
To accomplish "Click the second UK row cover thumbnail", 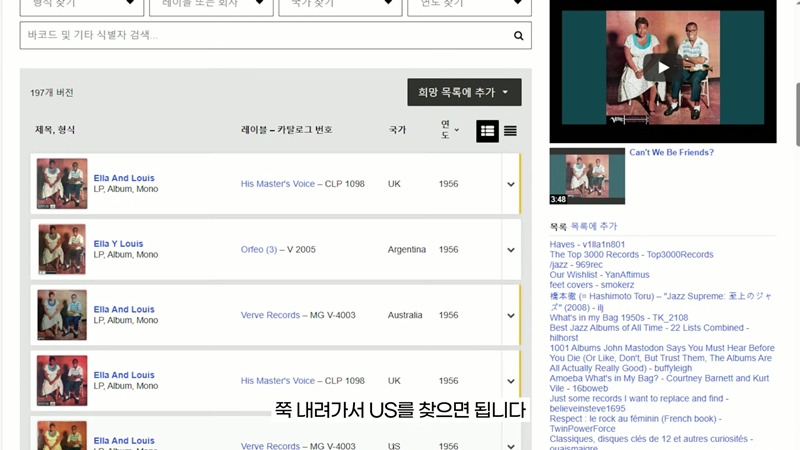I will 62,381.
